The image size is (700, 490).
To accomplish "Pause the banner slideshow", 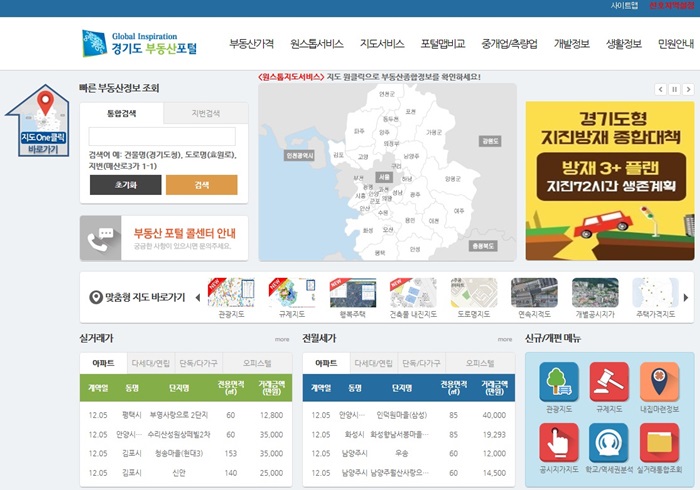I will tap(674, 89).
